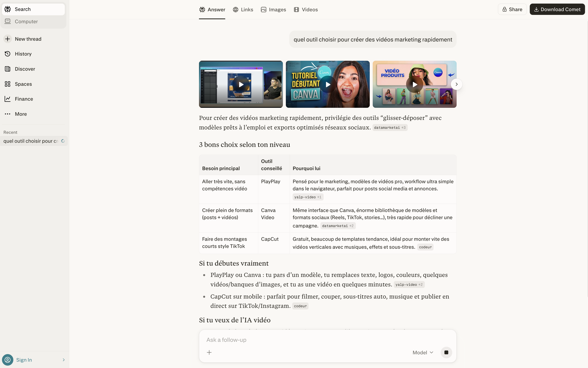Switch to the Links tab

coord(243,10)
